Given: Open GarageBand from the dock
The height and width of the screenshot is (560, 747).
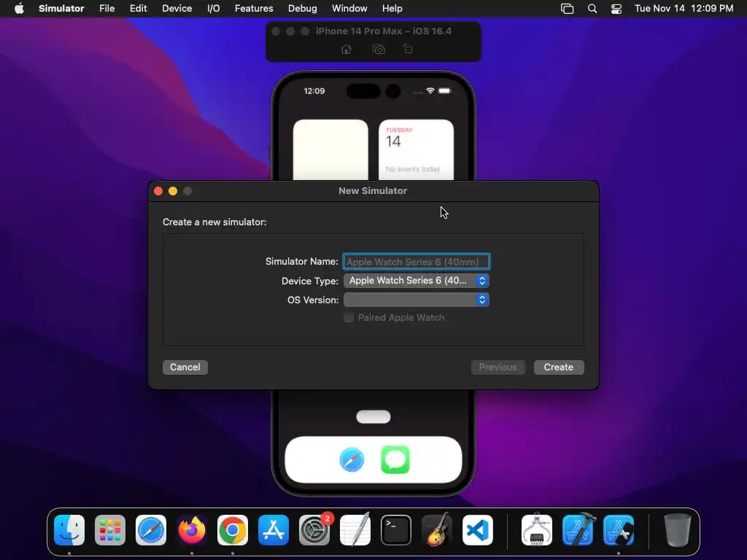Looking at the screenshot, I should coord(437,530).
